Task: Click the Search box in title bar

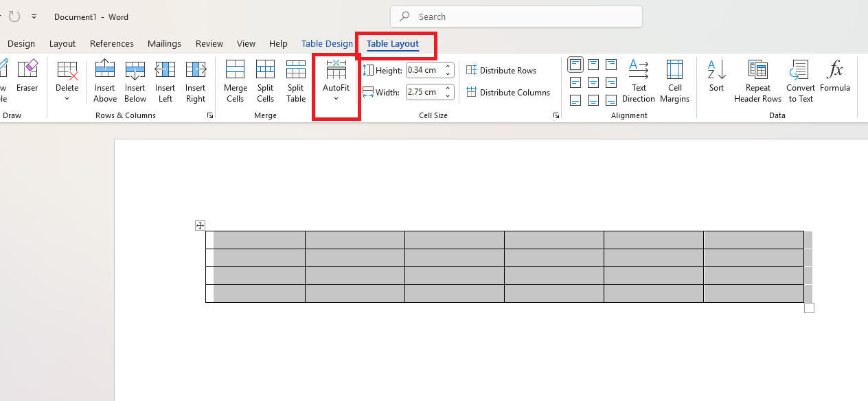Action: (x=516, y=16)
